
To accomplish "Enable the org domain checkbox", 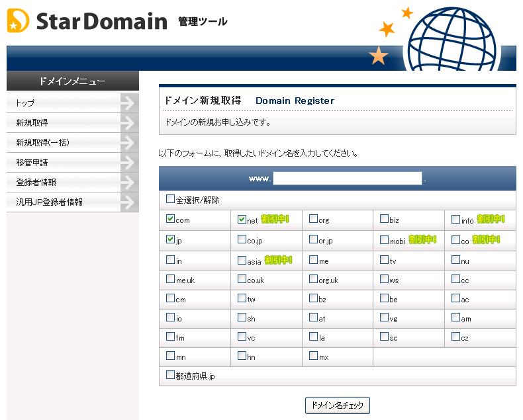I will pos(313,220).
